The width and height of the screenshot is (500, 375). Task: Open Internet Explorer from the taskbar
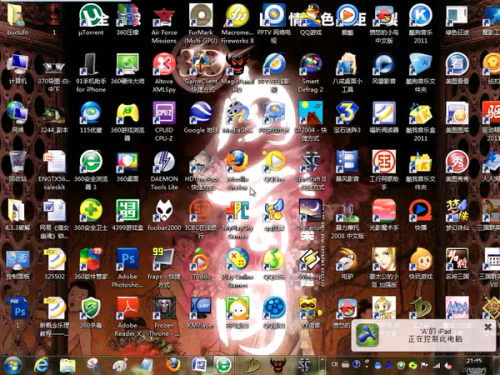(x=41, y=365)
